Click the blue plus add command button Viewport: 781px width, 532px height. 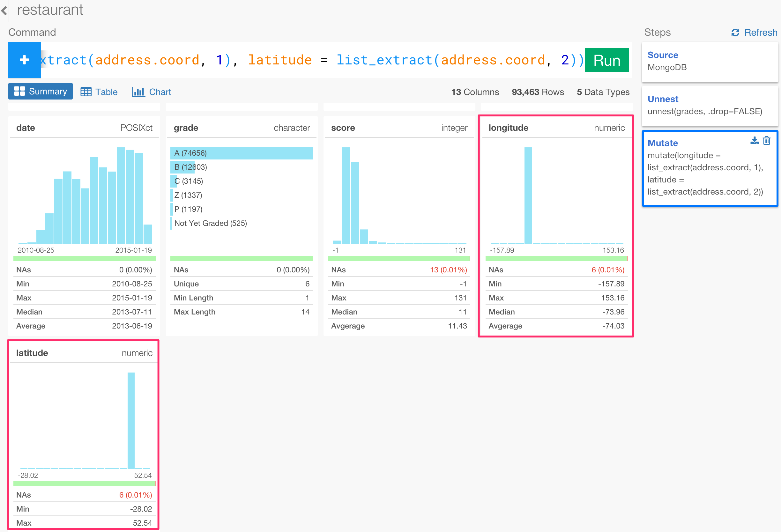coord(25,60)
